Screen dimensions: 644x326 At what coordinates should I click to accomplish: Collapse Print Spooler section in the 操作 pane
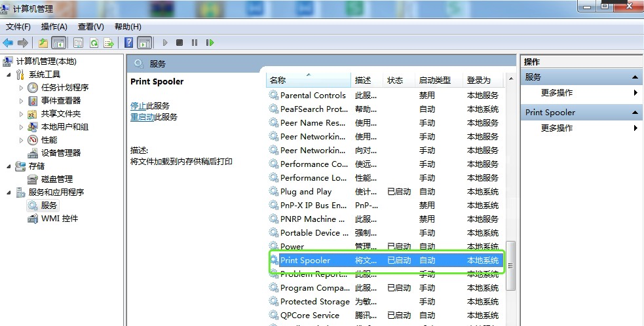click(635, 113)
